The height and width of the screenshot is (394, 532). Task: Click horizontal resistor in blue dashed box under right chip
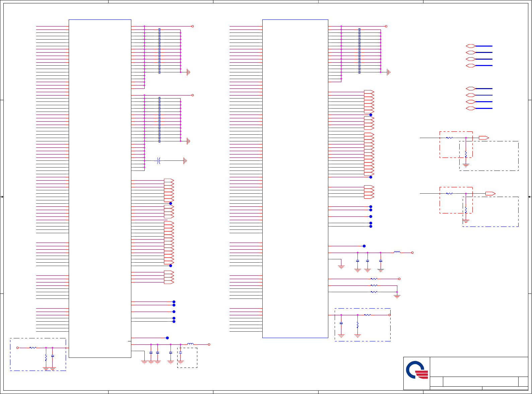pyautogui.click(x=368, y=315)
